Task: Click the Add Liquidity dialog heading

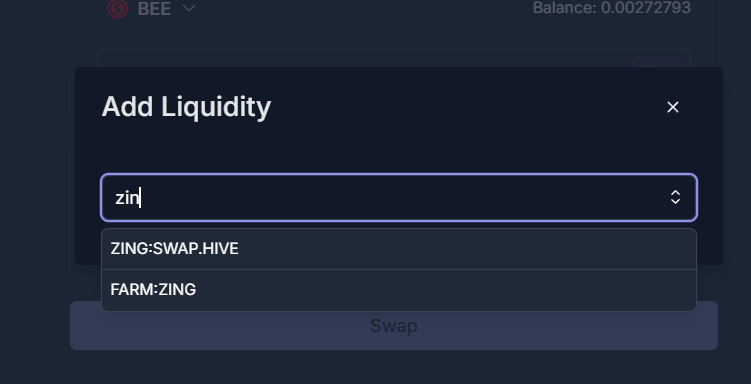Action: [186, 107]
